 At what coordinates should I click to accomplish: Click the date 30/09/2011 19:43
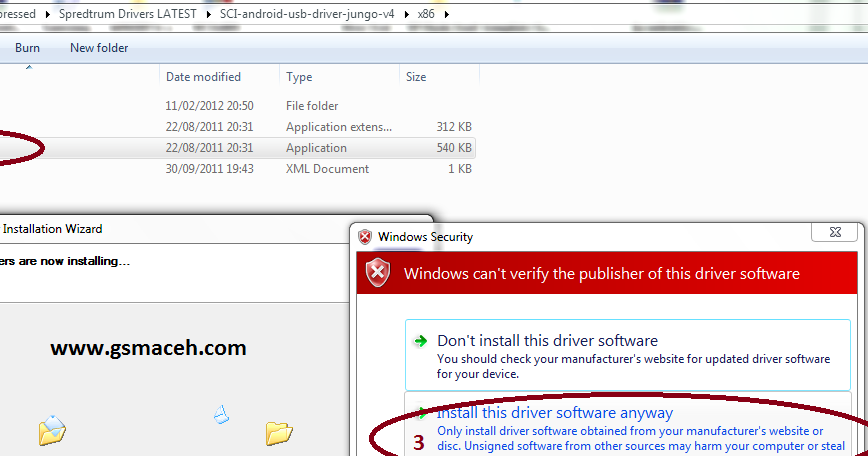click(x=209, y=169)
